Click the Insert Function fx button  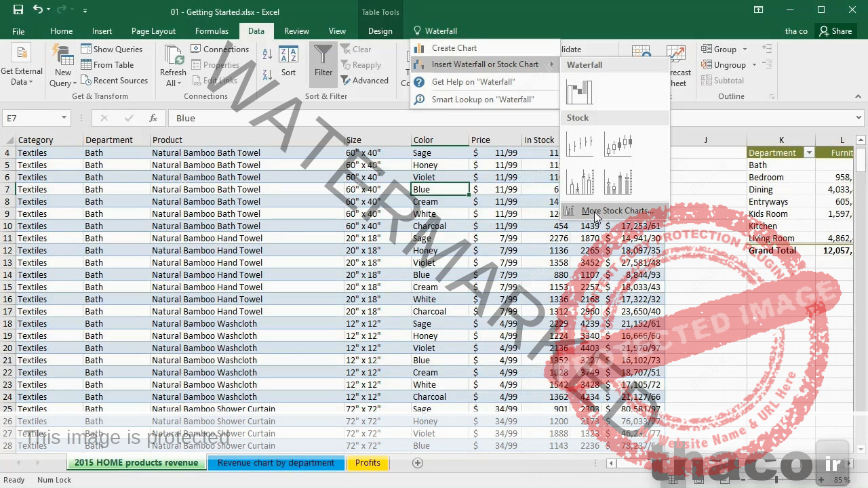tap(153, 118)
